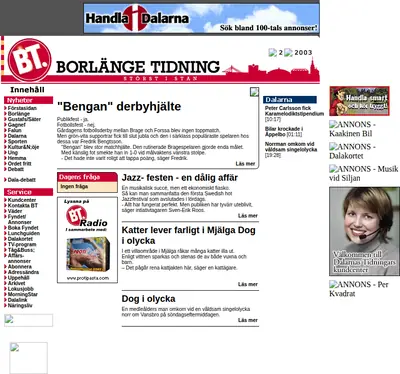Open Gustafs/Säter news section
This screenshot has width=400, height=374.
coord(24,119)
